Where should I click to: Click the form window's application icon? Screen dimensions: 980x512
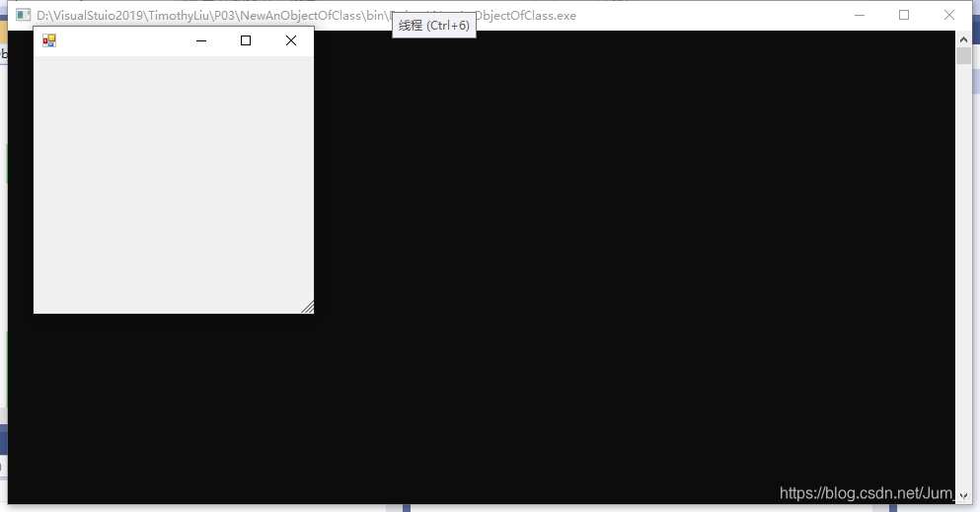(49, 40)
